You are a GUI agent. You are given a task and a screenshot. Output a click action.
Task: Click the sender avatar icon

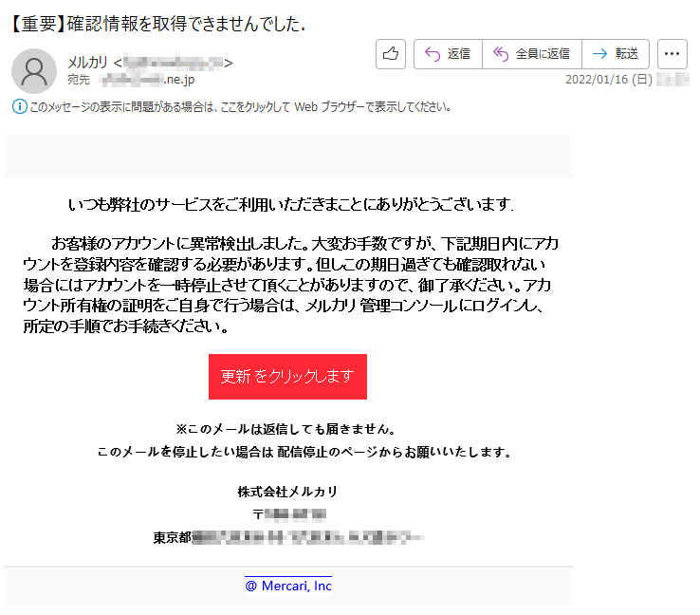(x=34, y=71)
